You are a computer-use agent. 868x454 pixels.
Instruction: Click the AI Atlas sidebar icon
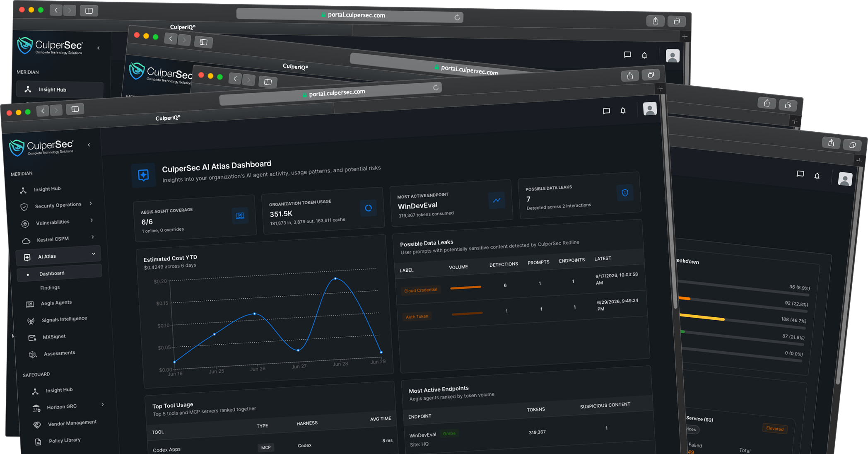(27, 258)
